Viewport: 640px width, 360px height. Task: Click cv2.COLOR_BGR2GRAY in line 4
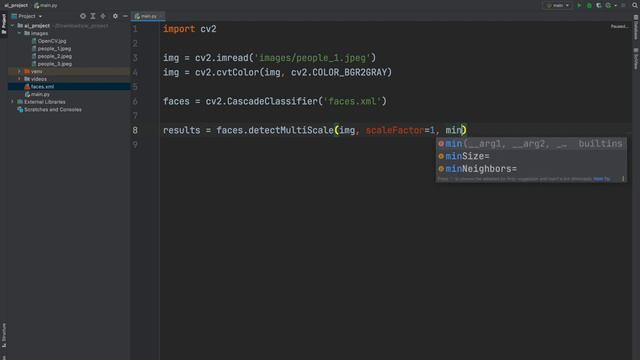coord(339,73)
